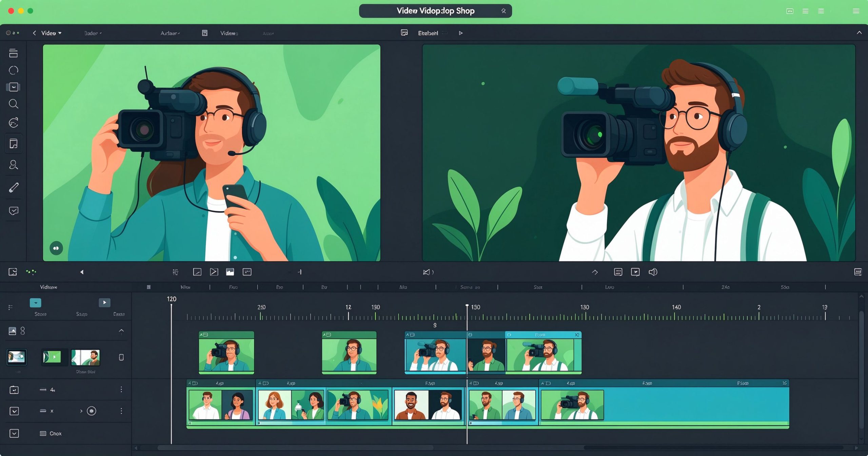The height and width of the screenshot is (456, 868).
Task: Select the bookmark panel icon in sidebar
Action: point(14,144)
